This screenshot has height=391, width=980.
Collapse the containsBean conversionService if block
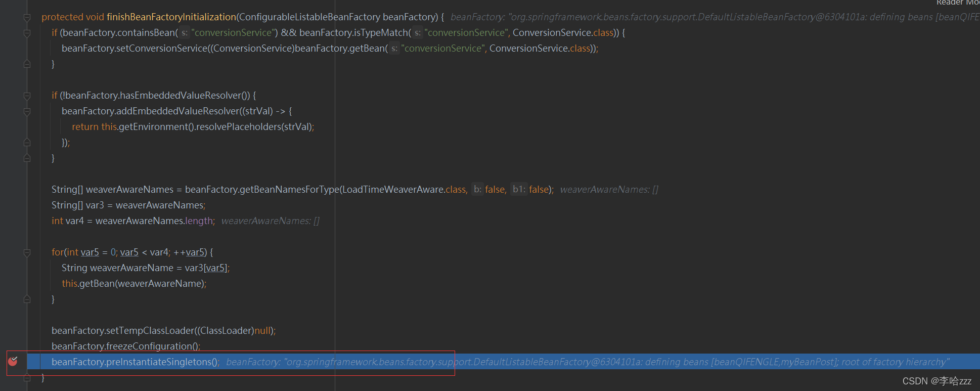(27, 33)
